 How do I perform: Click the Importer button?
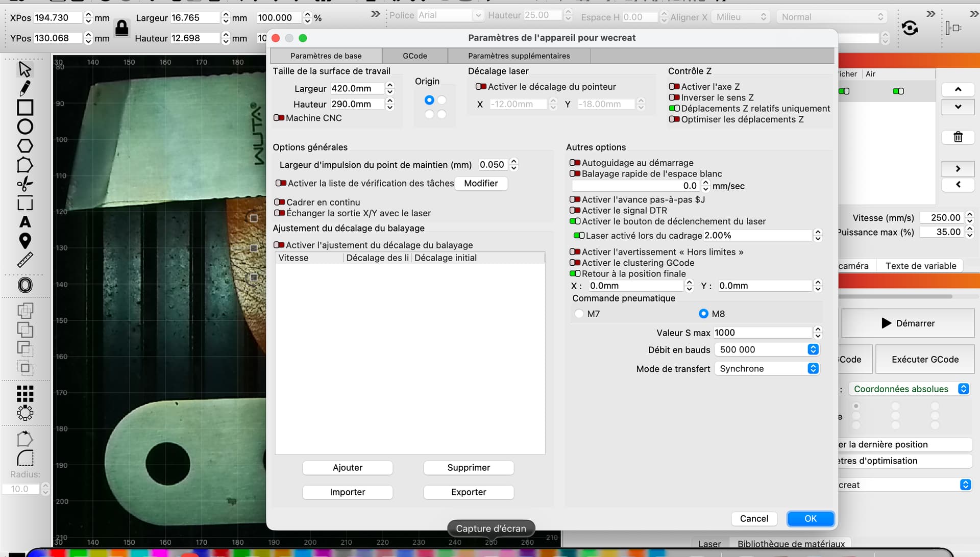point(347,492)
